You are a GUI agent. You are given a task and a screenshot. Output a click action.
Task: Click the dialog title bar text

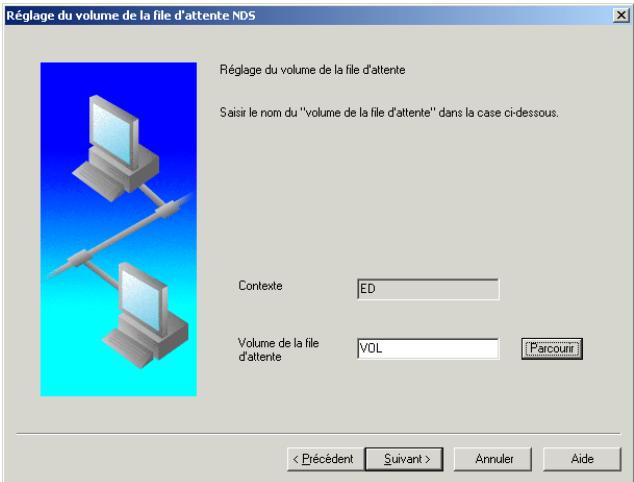pos(131,15)
